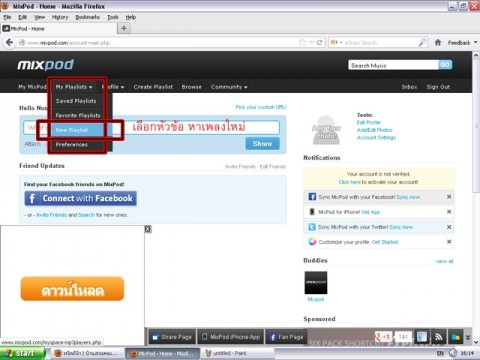Reload page using refresh icon
This screenshot has width=480, height=360.
pos(320,42)
